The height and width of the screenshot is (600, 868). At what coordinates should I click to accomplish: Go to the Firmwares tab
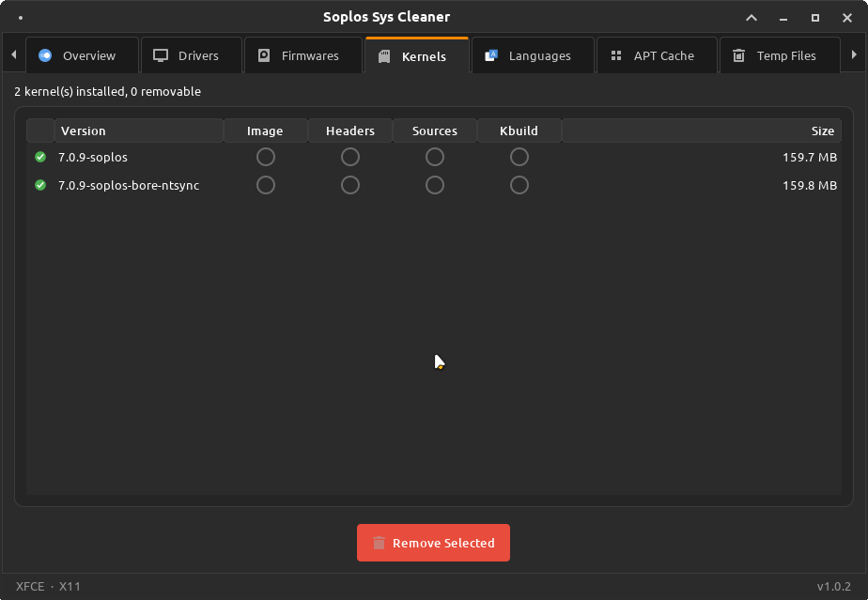pyautogui.click(x=302, y=55)
